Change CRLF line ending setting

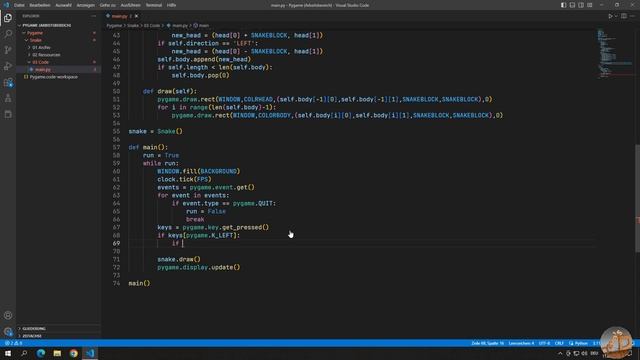[559, 343]
